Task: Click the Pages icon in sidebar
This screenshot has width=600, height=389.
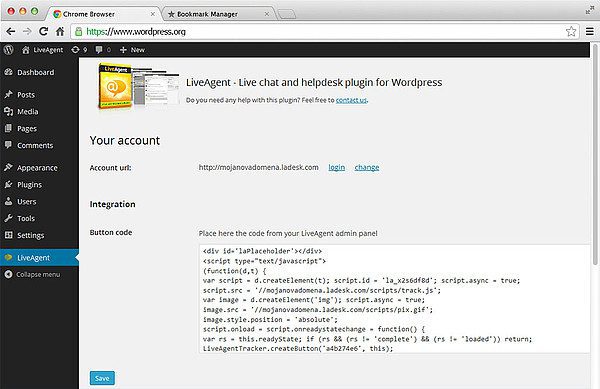Action: [8, 128]
